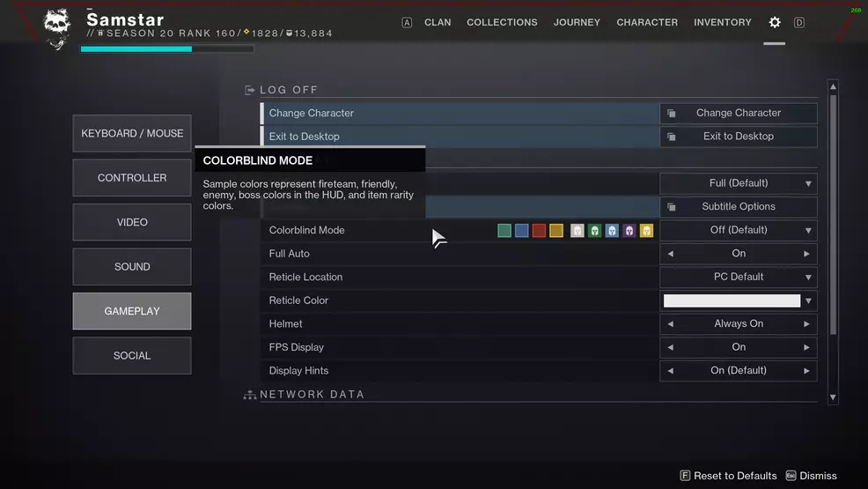Screen dimensions: 868x489
Task: Toggle Full Auto with right arrow
Action: pos(806,254)
